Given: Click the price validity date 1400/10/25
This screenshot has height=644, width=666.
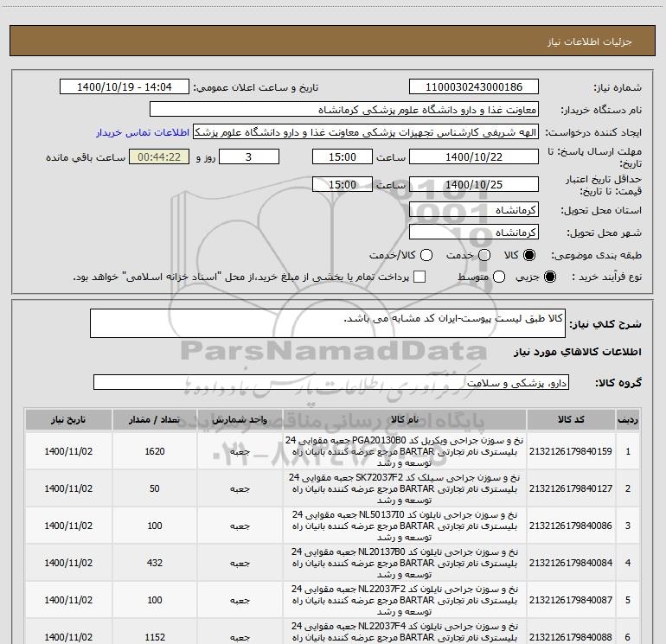Looking at the screenshot, I should click(x=474, y=184).
